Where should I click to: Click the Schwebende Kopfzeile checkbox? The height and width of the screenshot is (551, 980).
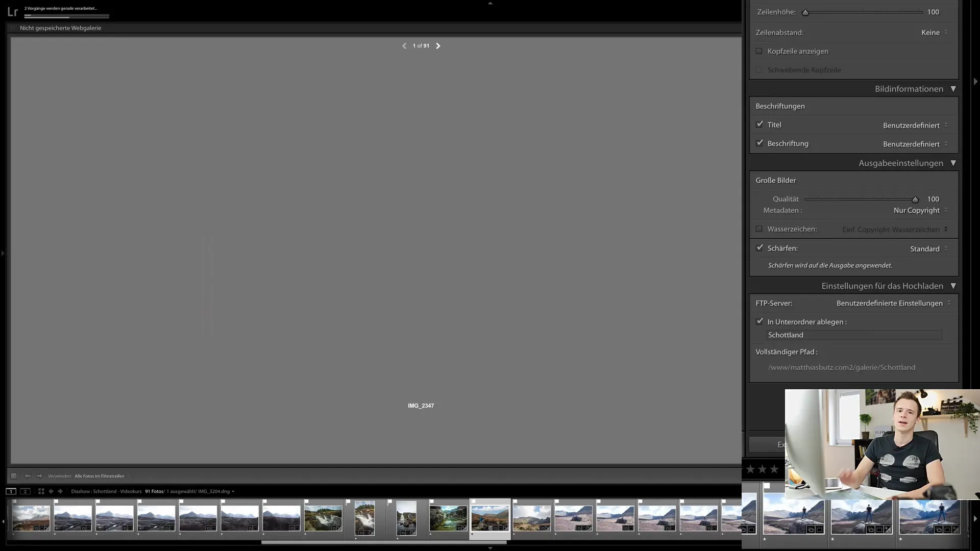point(759,70)
